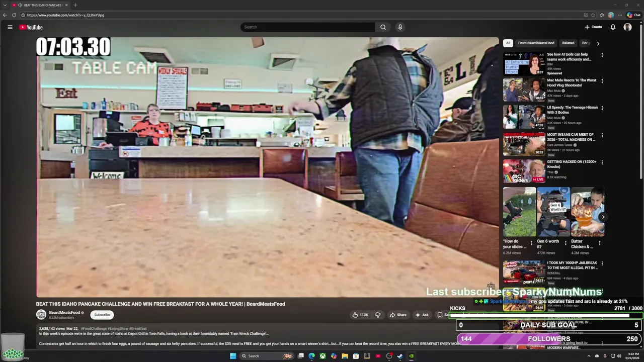644x362 pixels.
Task: Open the Create menu
Action: 593,27
